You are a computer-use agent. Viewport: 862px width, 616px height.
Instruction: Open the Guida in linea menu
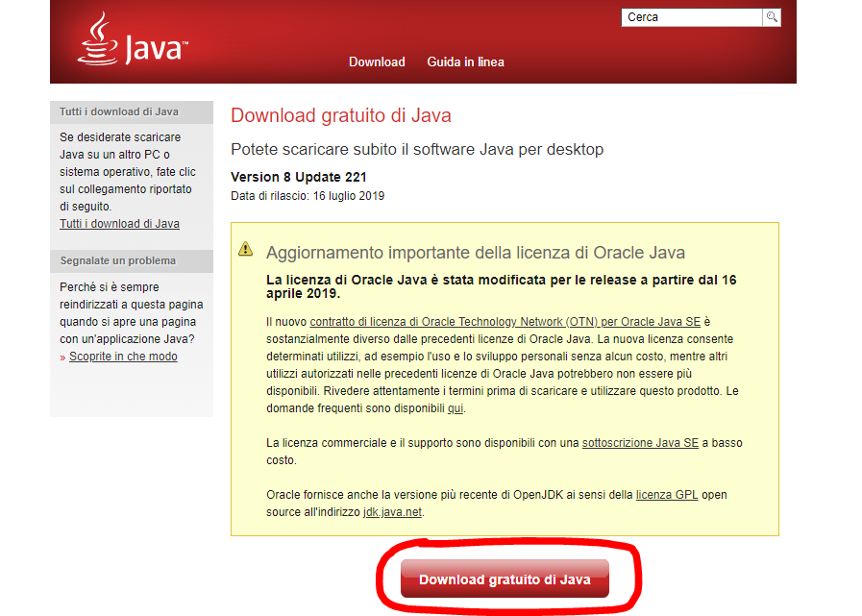[466, 62]
